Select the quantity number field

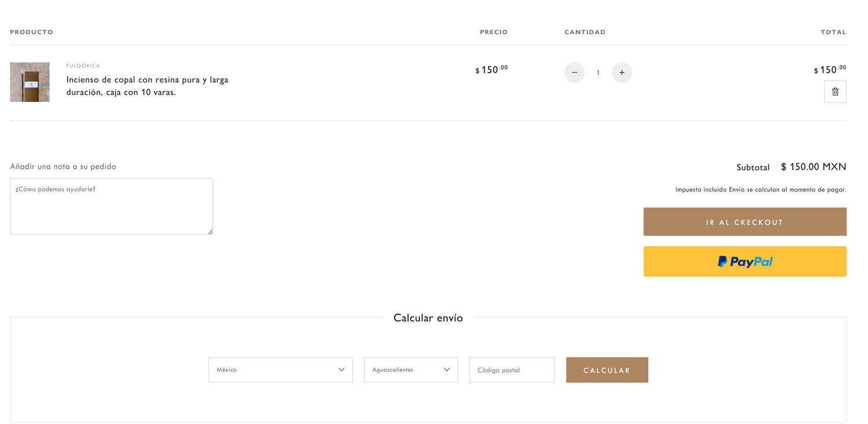598,72
